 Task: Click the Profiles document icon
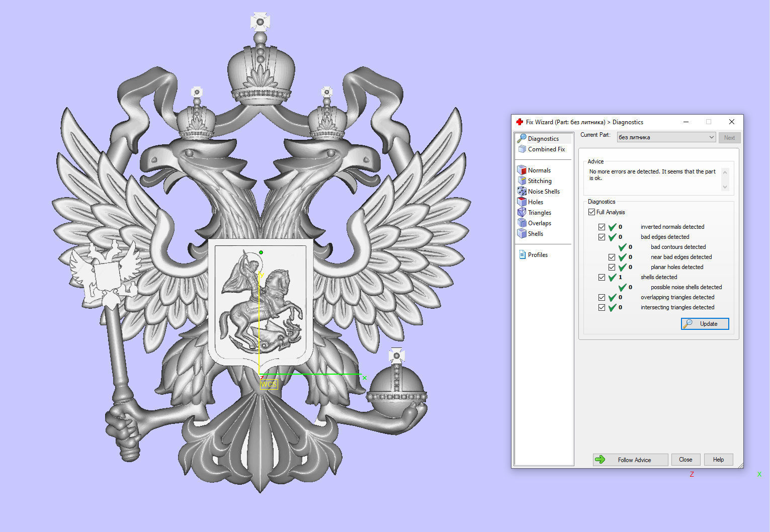522,254
